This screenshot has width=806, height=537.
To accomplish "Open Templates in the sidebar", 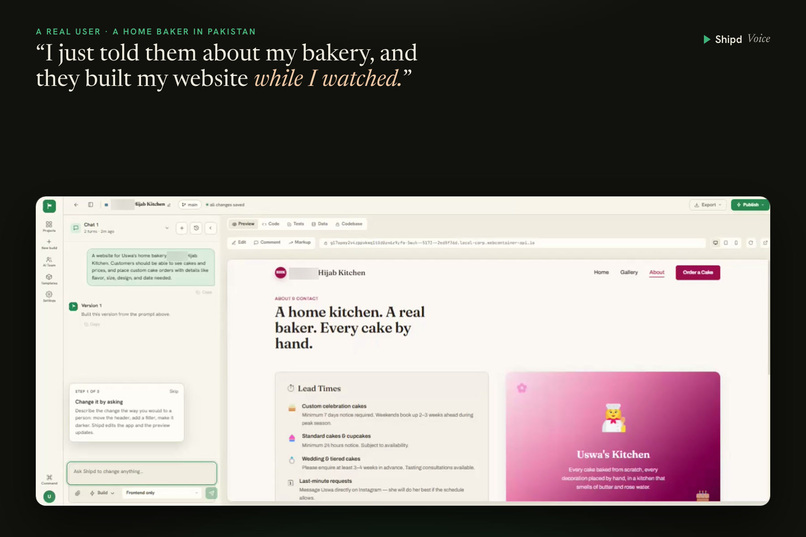I will pos(49,279).
